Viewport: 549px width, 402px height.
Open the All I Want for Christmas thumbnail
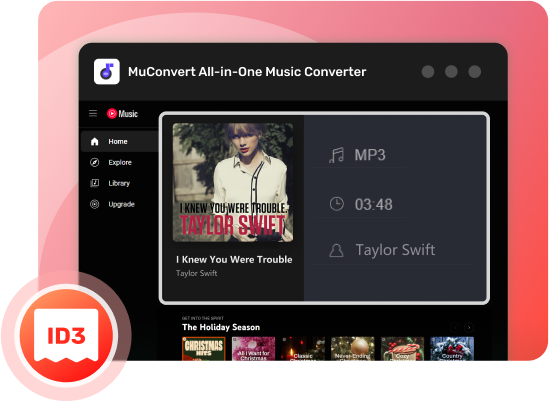click(x=253, y=348)
